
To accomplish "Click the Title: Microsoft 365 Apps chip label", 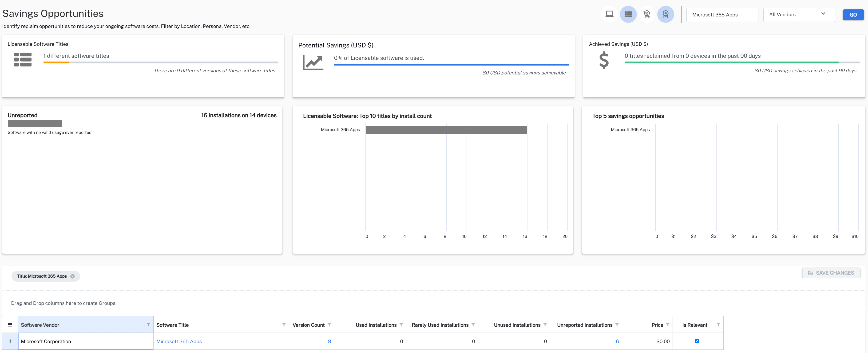I will (x=42, y=276).
